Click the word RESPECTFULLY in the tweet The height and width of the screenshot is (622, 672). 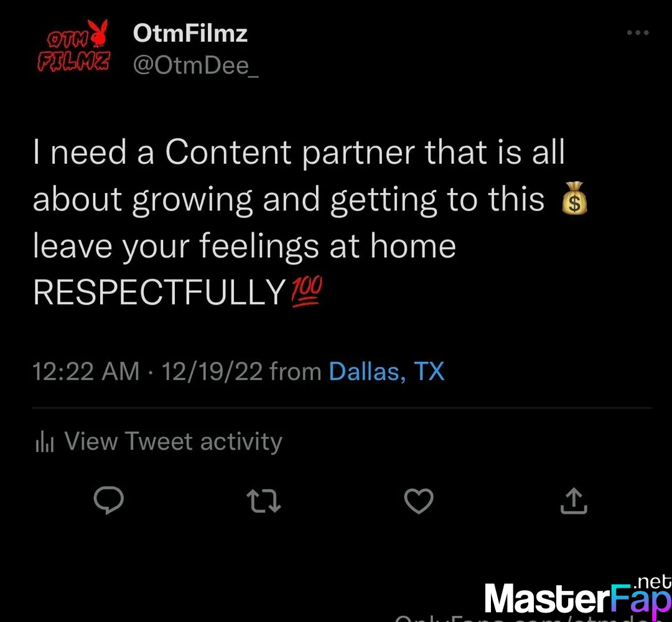(x=159, y=292)
